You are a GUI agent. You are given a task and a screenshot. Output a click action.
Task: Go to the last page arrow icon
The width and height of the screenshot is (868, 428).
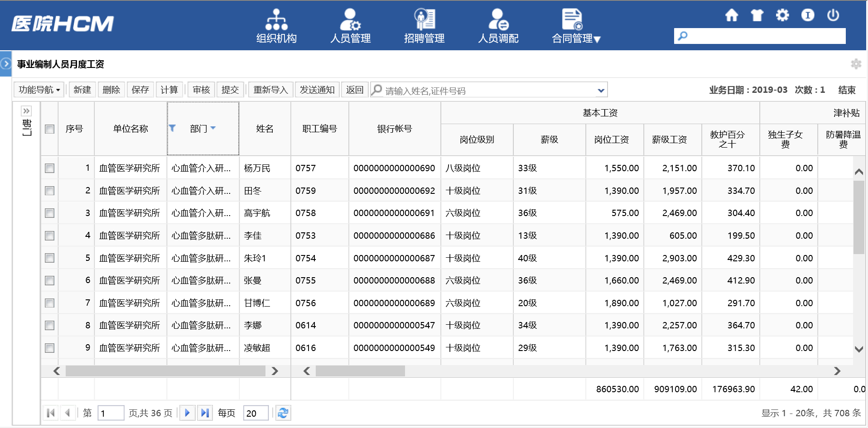coord(205,413)
